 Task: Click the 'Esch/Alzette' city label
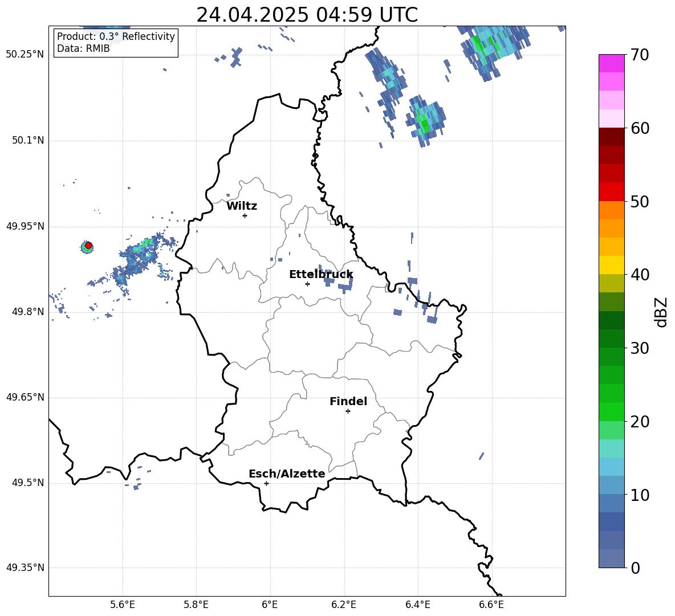tap(287, 474)
